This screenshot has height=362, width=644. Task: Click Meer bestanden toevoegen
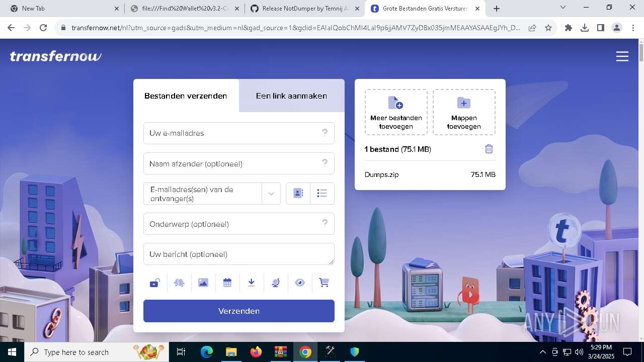(x=396, y=112)
